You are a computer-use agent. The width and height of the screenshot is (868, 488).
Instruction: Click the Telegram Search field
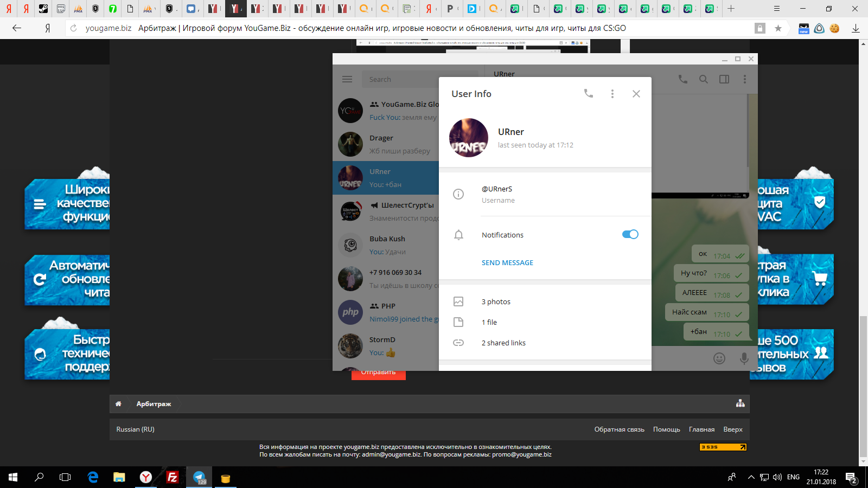401,79
